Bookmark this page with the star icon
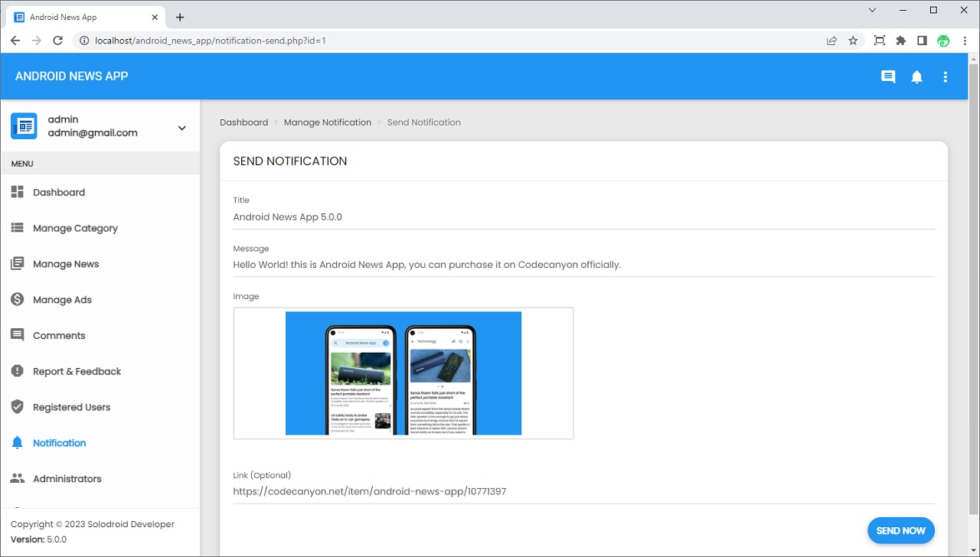 [x=853, y=41]
